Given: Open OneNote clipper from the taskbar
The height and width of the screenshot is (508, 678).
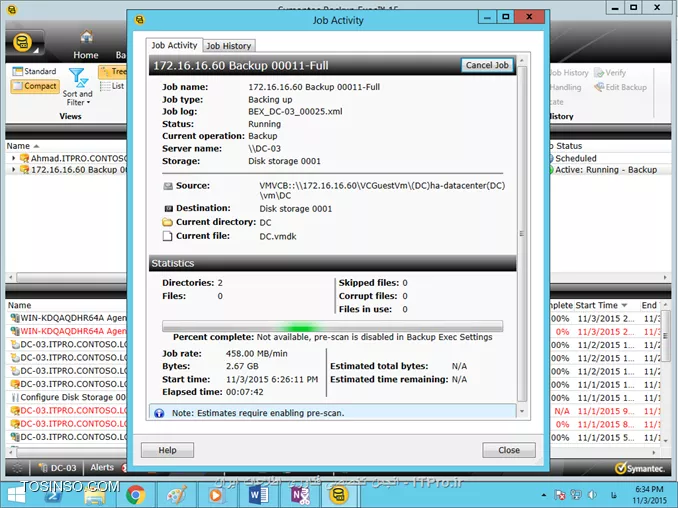Looking at the screenshot, I should pos(299,495).
